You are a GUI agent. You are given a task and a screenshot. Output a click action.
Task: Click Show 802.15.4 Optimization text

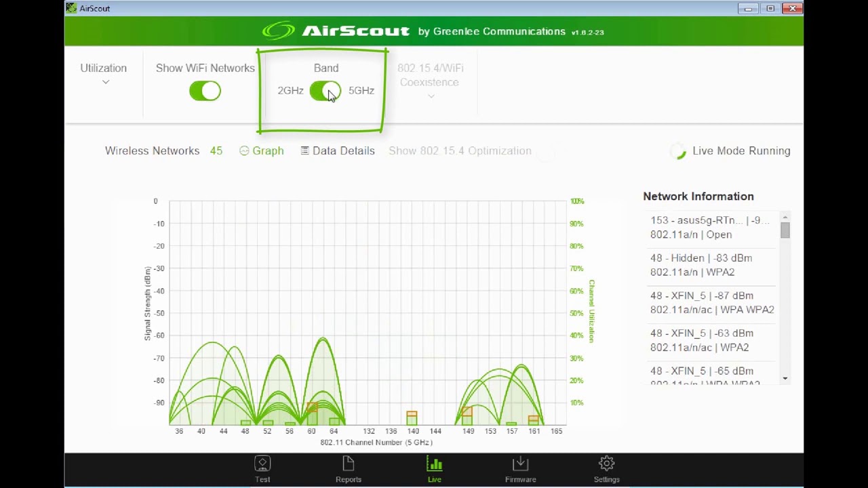(460, 150)
